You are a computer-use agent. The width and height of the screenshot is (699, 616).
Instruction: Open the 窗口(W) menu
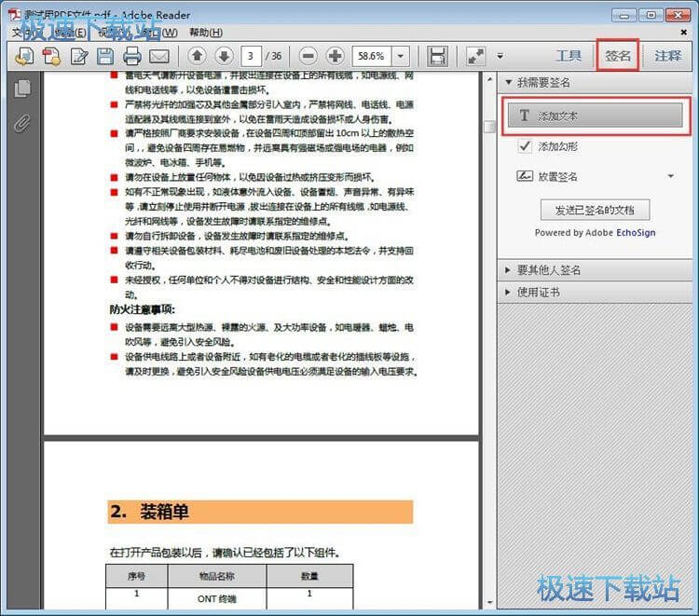160,32
